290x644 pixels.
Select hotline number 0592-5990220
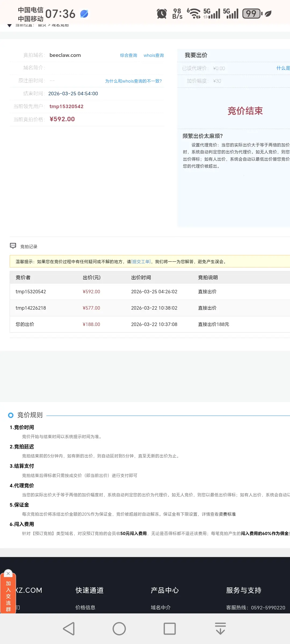pos(268,608)
